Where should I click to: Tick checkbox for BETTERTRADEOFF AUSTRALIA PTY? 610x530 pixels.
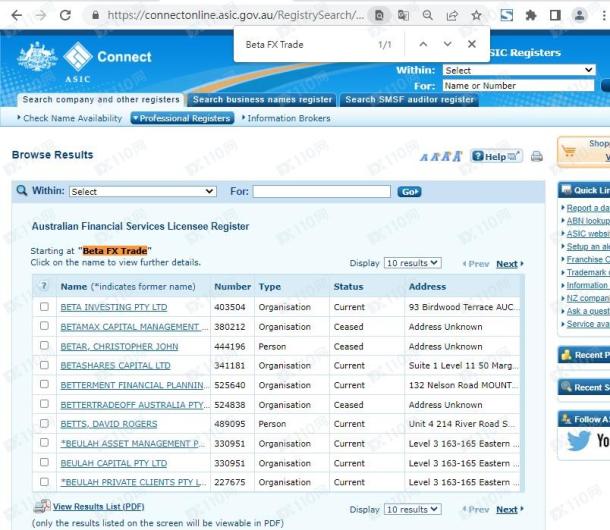44,404
